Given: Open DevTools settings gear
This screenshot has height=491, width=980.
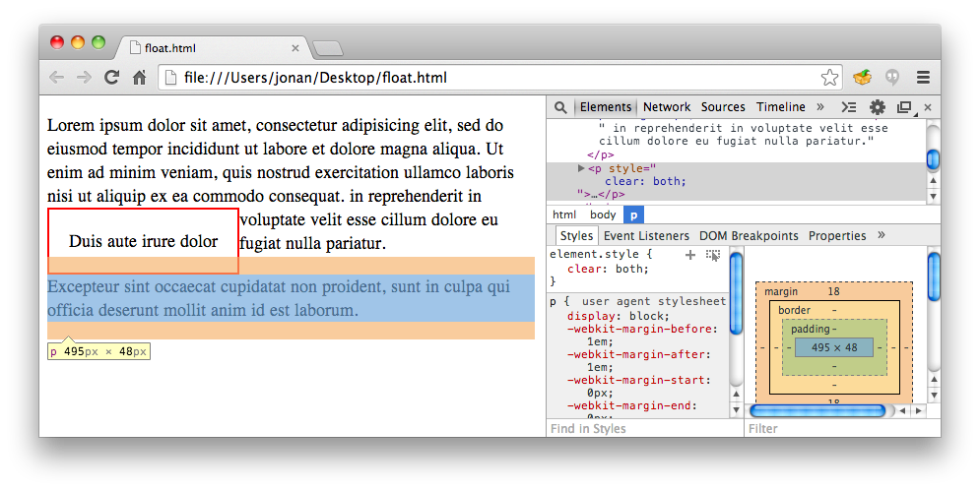Looking at the screenshot, I should [878, 107].
